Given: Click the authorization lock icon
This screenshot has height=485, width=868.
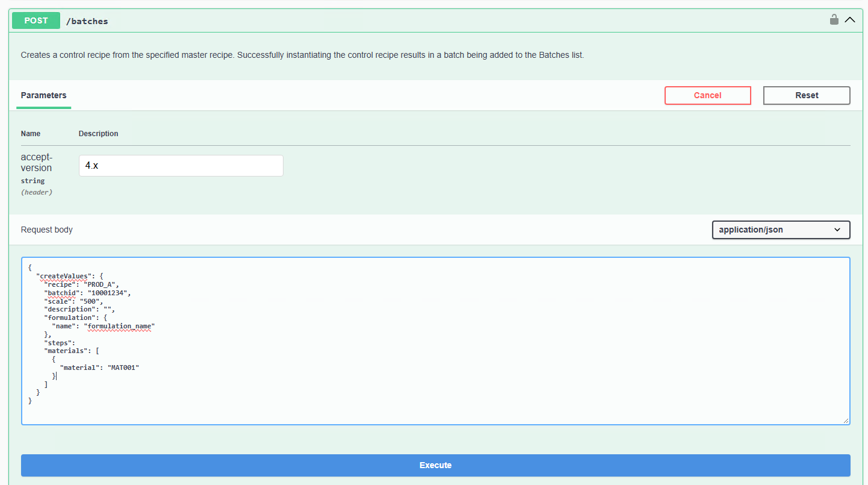Looking at the screenshot, I should click(834, 19).
